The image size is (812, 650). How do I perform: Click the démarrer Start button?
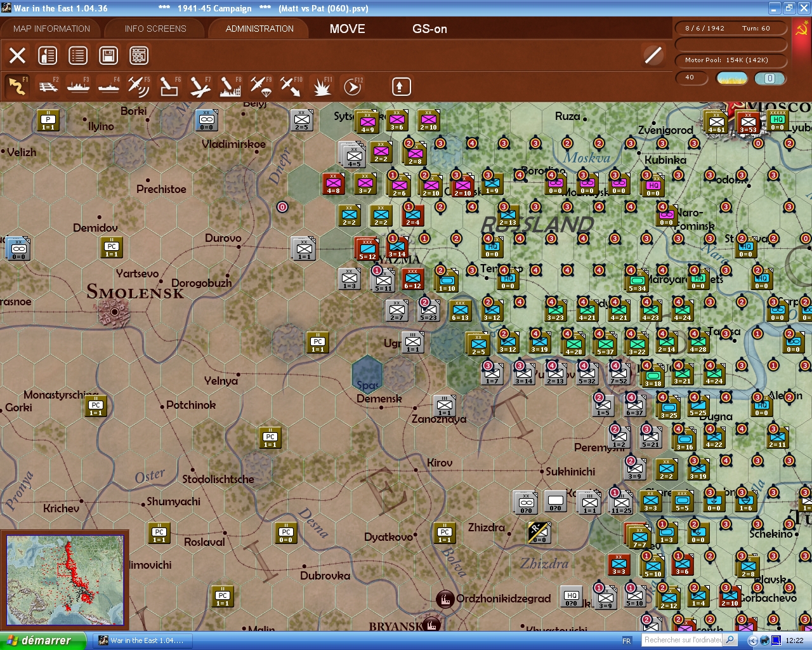tap(43, 640)
